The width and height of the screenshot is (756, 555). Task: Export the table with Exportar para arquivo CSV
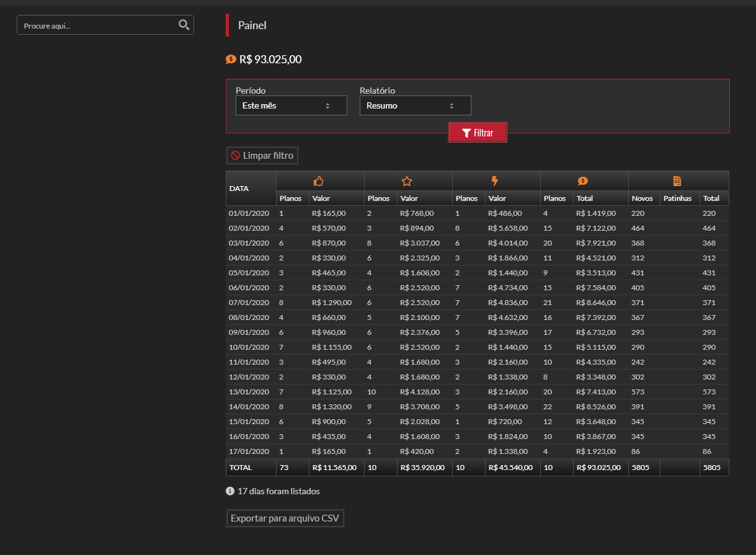tap(285, 518)
